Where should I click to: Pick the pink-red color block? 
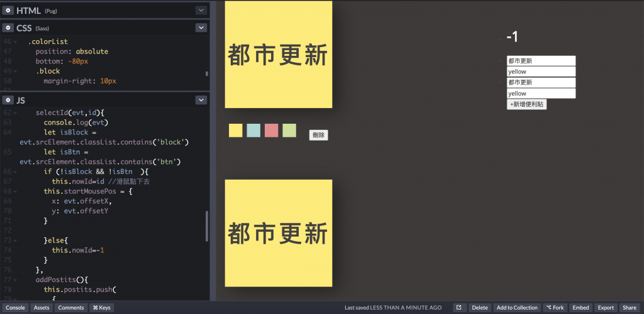(272, 131)
